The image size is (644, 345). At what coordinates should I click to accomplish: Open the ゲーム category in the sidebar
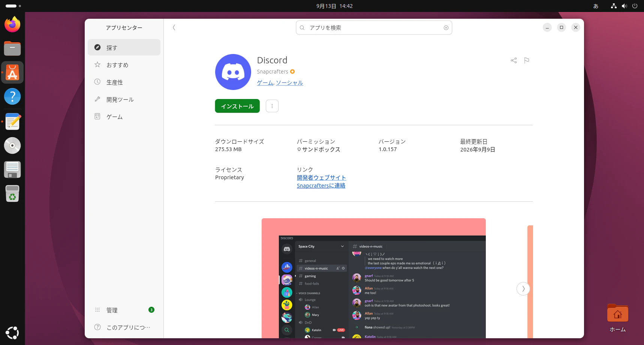124,116
